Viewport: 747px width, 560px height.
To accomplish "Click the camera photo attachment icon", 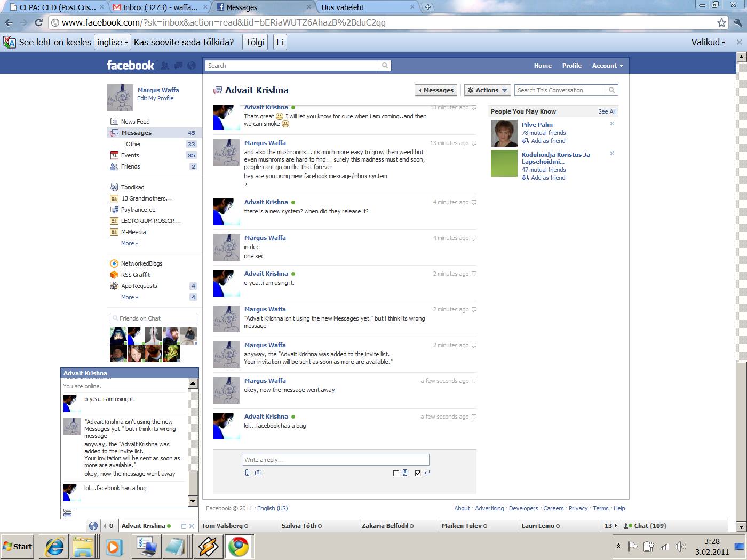I will tap(258, 473).
